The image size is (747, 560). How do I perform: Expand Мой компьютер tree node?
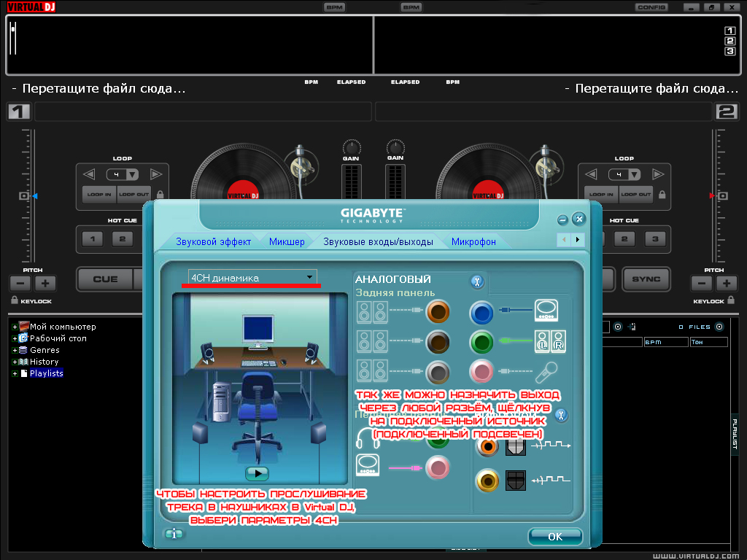point(15,327)
